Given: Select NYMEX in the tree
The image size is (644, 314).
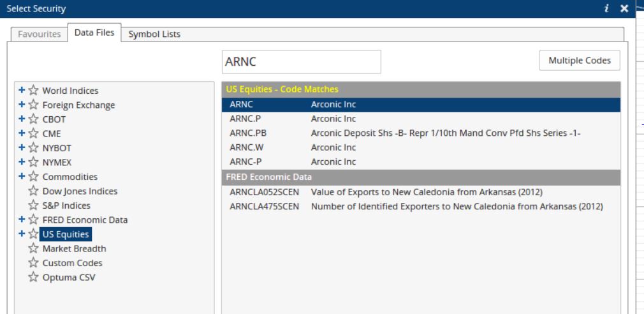Looking at the screenshot, I should (57, 162).
